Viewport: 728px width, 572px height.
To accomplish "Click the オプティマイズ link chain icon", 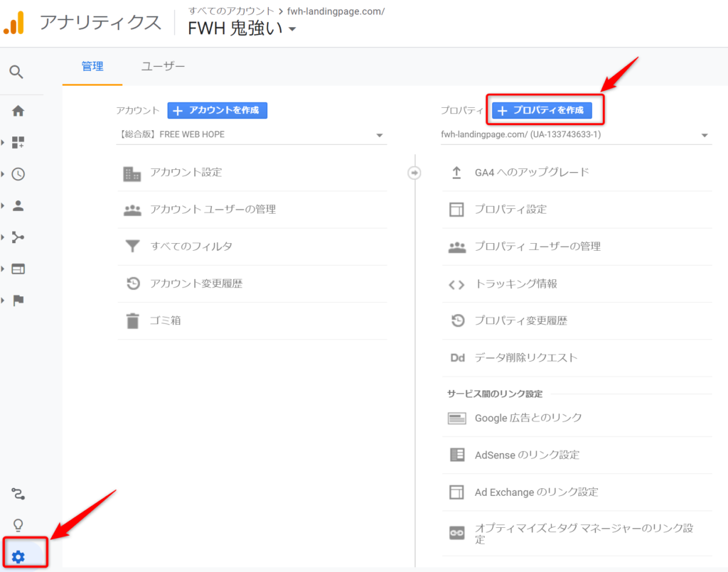I will tap(457, 533).
